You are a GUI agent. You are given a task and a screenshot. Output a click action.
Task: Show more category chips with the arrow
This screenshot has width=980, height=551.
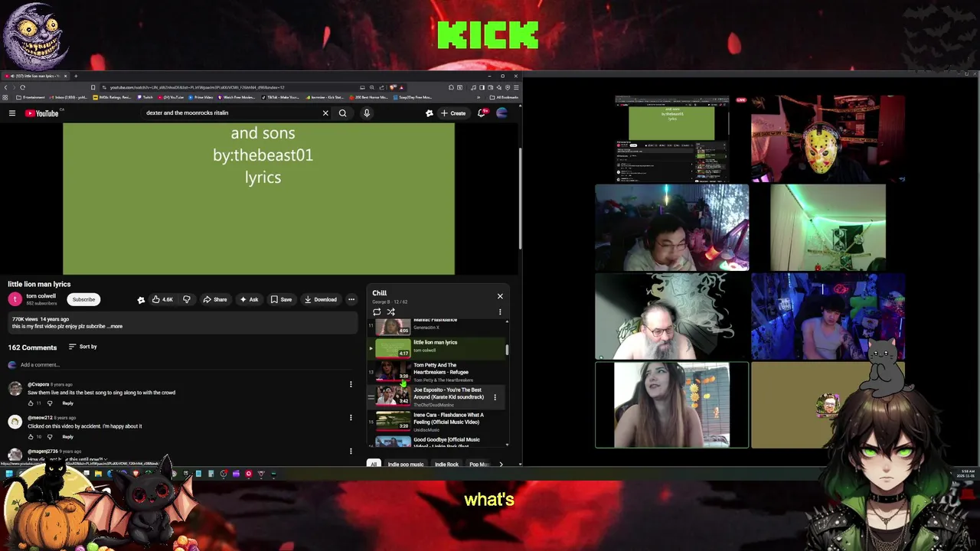pos(501,465)
